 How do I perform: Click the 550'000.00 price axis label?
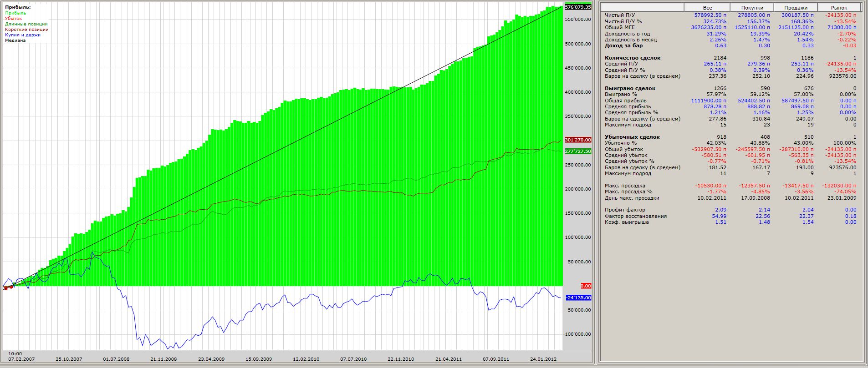(577, 20)
